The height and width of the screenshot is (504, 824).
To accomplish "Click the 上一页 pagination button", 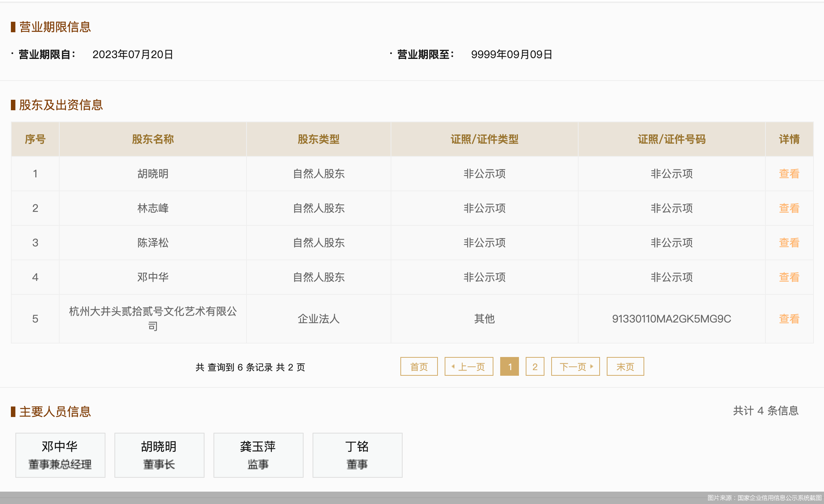I will [469, 366].
